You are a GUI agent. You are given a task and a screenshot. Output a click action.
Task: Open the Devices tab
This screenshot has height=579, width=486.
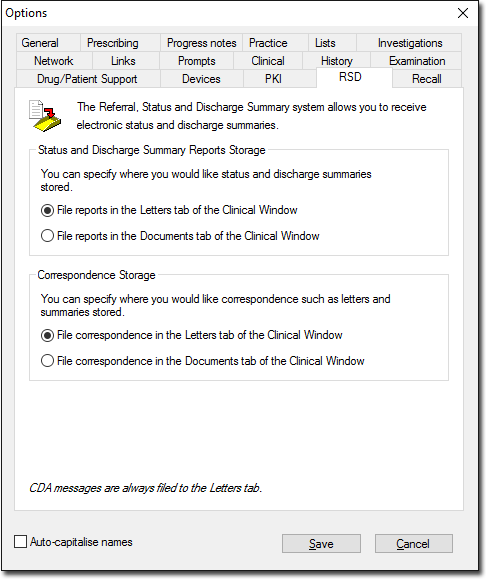click(202, 79)
